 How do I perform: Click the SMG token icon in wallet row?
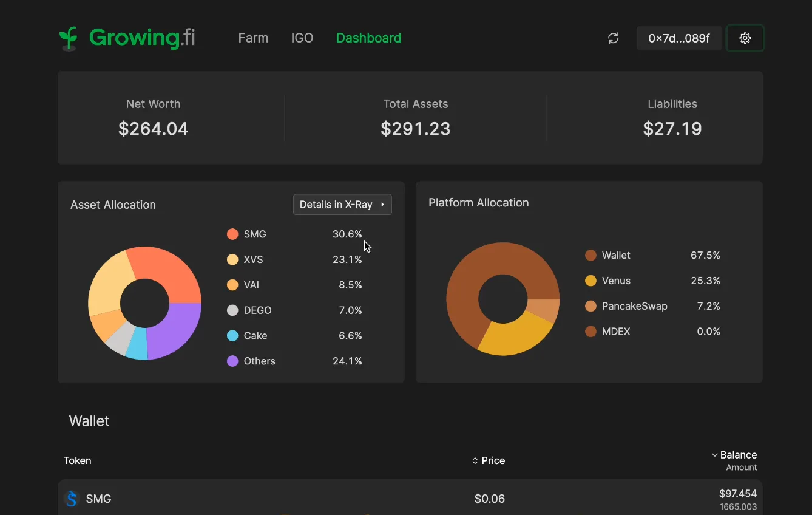click(x=72, y=499)
